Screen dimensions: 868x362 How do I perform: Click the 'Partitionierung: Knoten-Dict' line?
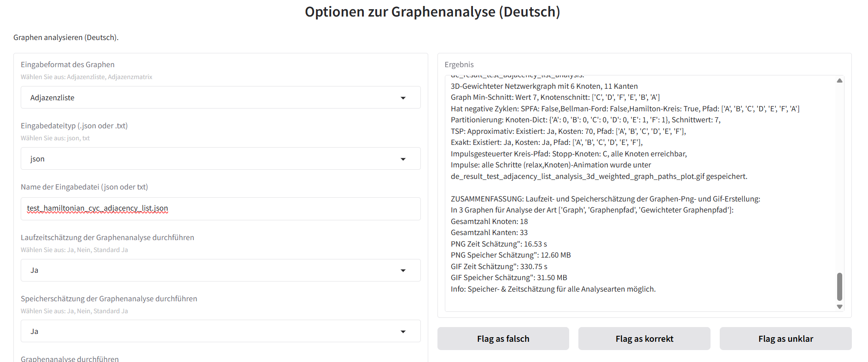pos(586,120)
